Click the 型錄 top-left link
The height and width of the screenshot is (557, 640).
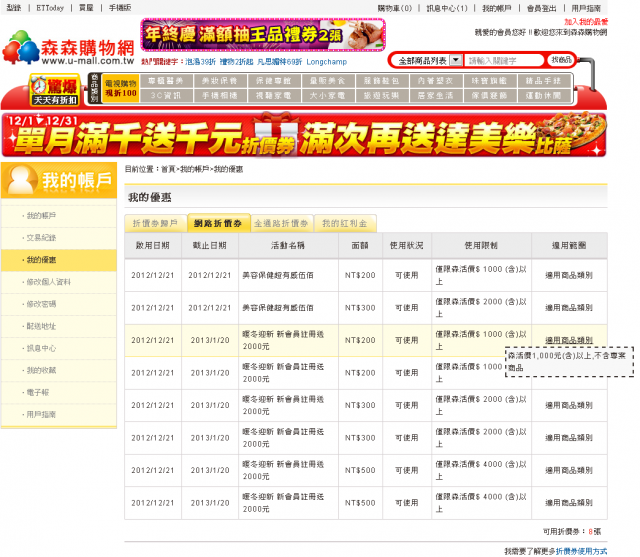(13, 8)
